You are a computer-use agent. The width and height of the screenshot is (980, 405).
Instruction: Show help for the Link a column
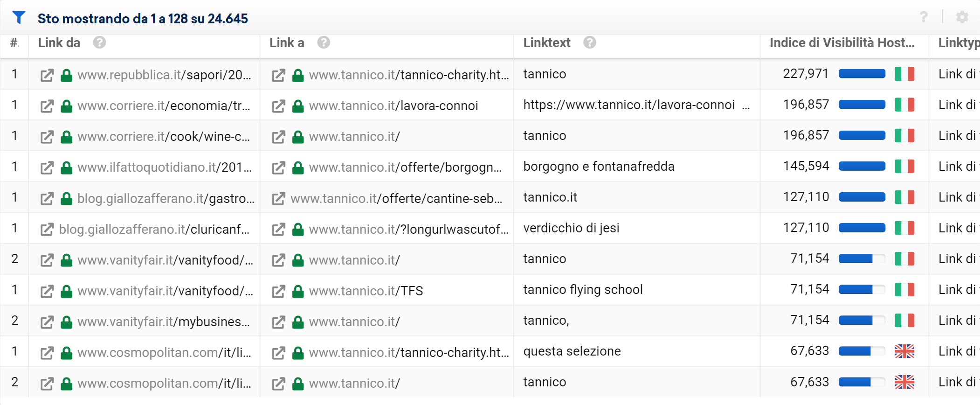coord(324,42)
